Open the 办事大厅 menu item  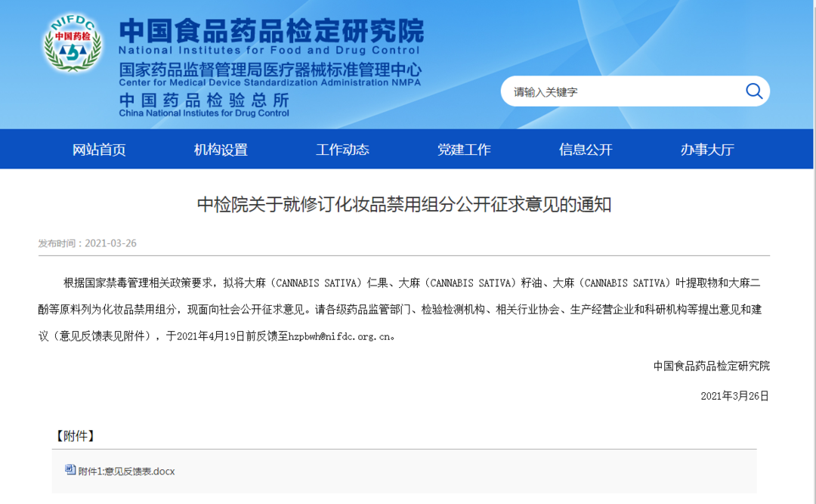pos(707,150)
